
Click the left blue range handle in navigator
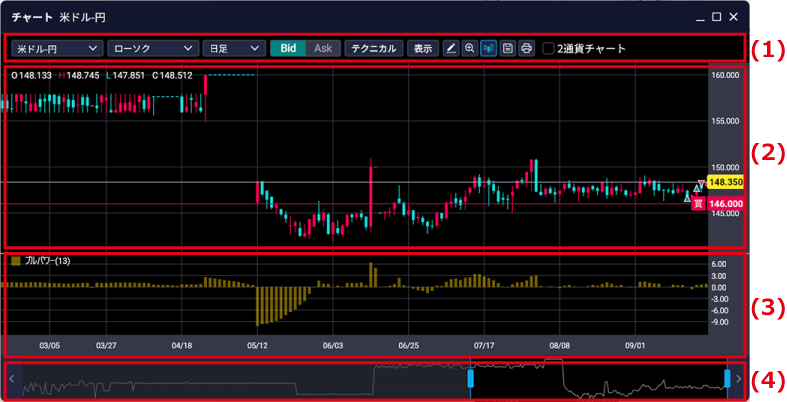(x=470, y=380)
